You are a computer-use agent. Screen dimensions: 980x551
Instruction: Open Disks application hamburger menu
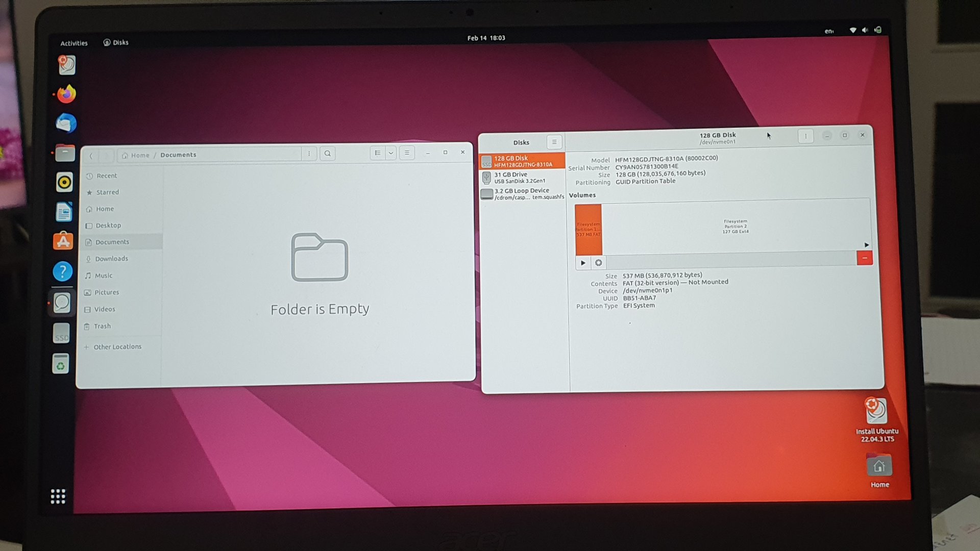click(554, 142)
